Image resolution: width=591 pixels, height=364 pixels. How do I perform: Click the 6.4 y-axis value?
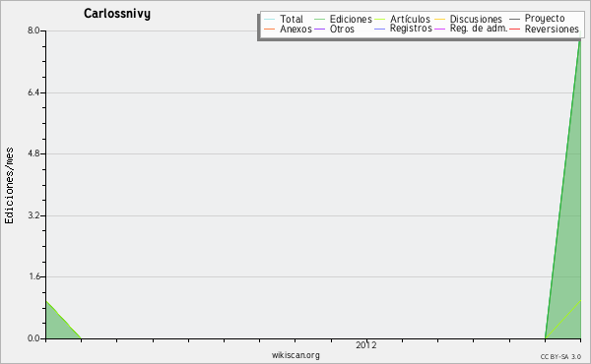[x=33, y=92]
